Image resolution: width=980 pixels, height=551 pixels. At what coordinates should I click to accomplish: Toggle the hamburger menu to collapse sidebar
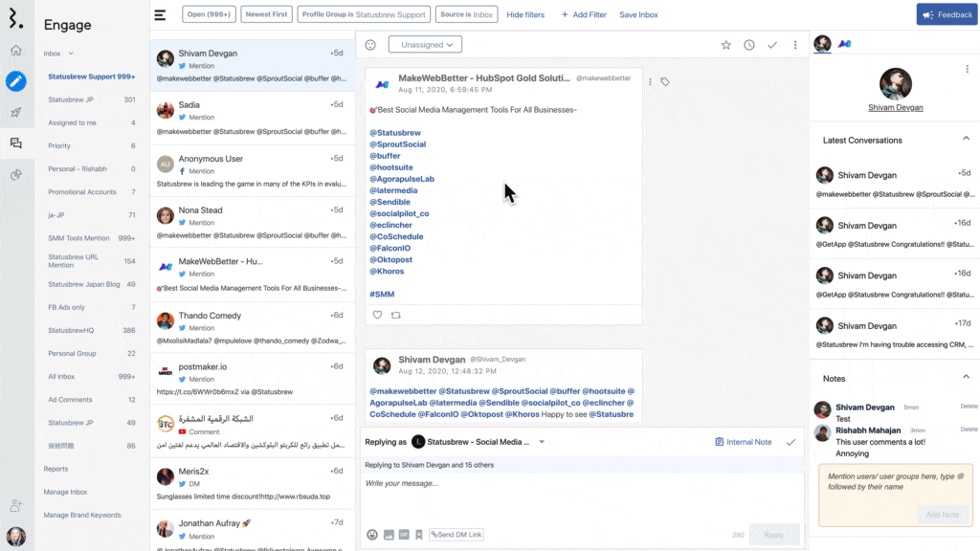coord(160,15)
